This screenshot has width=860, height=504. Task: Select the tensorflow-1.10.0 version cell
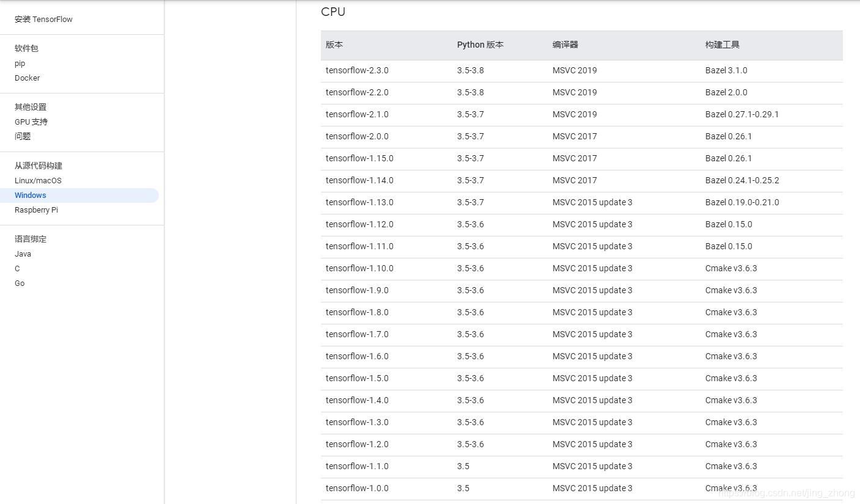point(359,268)
